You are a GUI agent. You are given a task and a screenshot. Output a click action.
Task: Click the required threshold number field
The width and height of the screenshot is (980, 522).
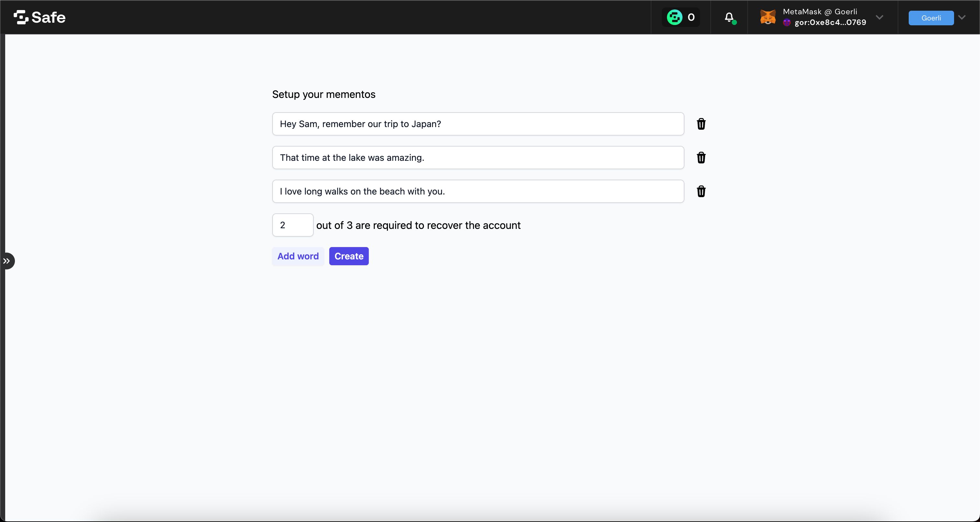click(293, 225)
